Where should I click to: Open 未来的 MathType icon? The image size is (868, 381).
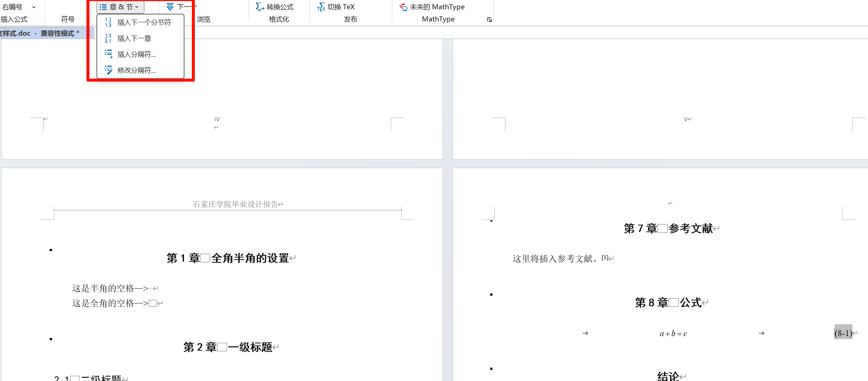point(403,7)
